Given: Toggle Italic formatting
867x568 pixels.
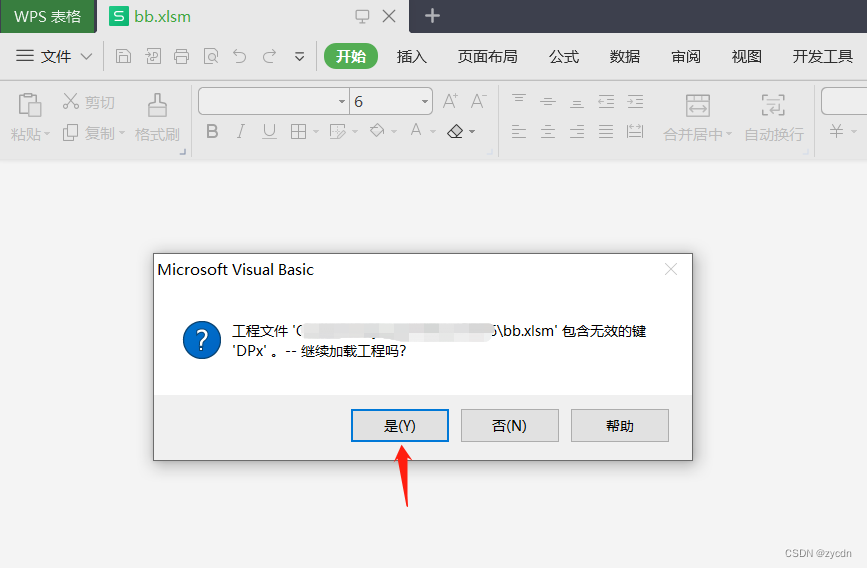Looking at the screenshot, I should pos(241,132).
